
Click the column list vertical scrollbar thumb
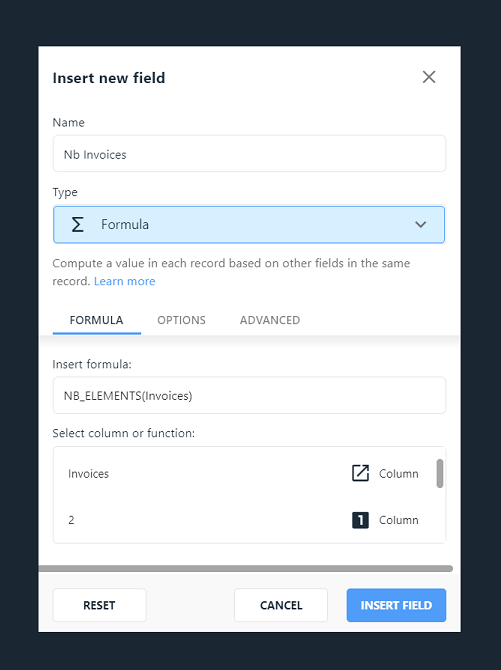[x=439, y=473]
